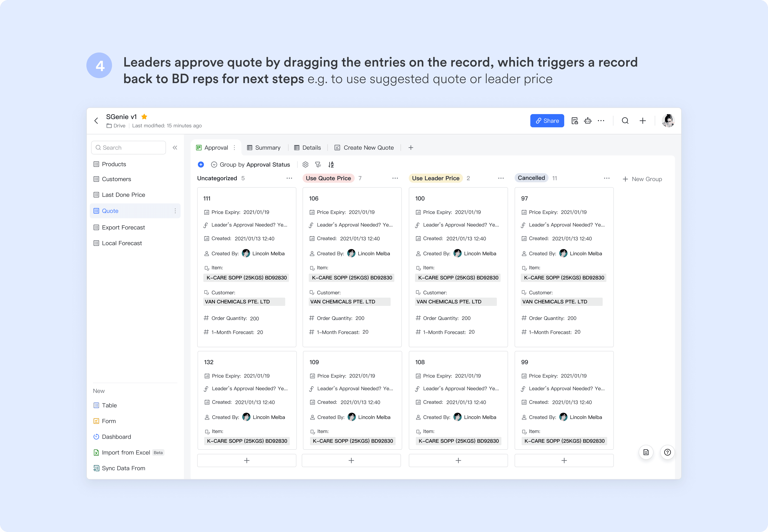This screenshot has width=768, height=532.
Task: Open the Cancelled group more options
Action: pyautogui.click(x=607, y=178)
